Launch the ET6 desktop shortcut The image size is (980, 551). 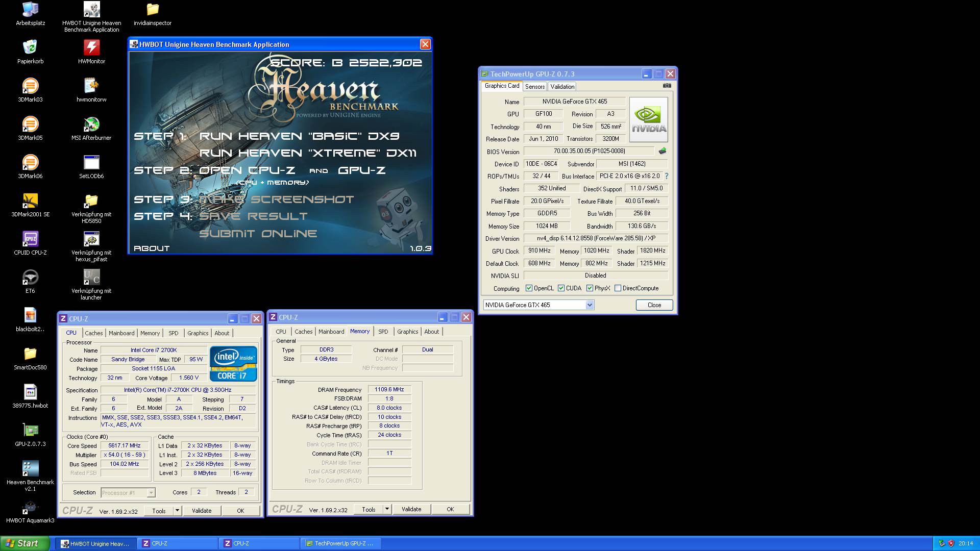(x=30, y=282)
